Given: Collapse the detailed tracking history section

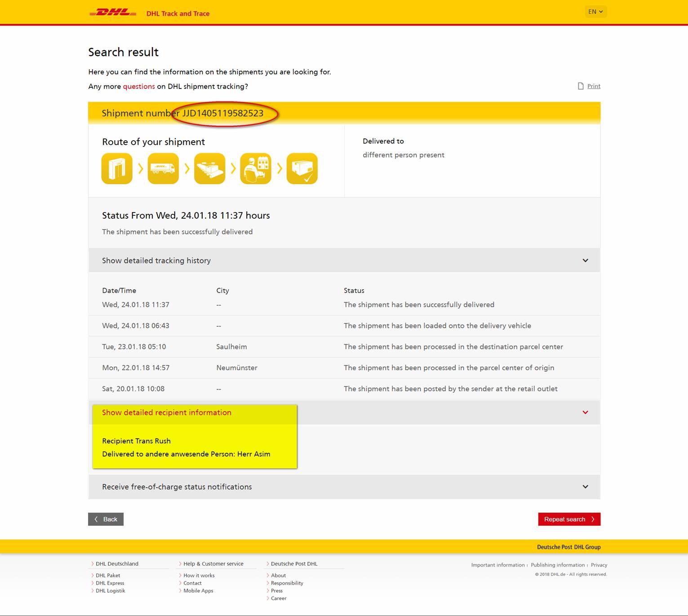Looking at the screenshot, I should (585, 261).
